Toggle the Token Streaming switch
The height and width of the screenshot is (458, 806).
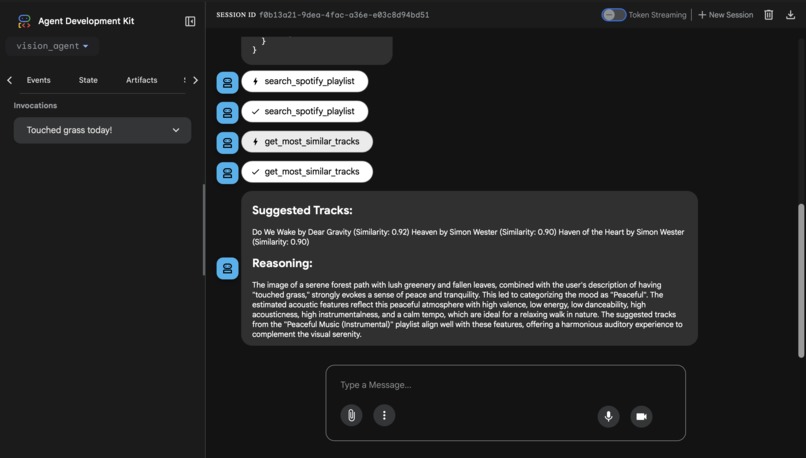pyautogui.click(x=614, y=15)
